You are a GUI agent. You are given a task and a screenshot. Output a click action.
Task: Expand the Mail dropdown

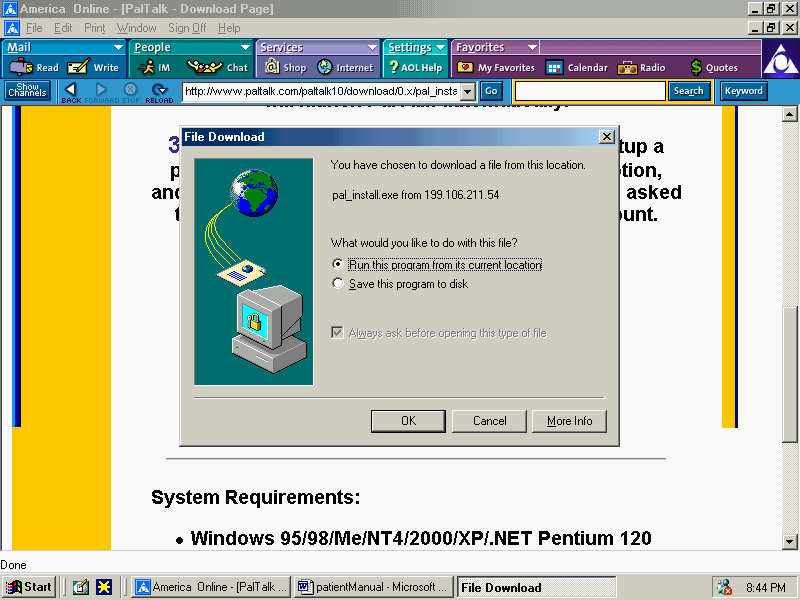click(118, 47)
